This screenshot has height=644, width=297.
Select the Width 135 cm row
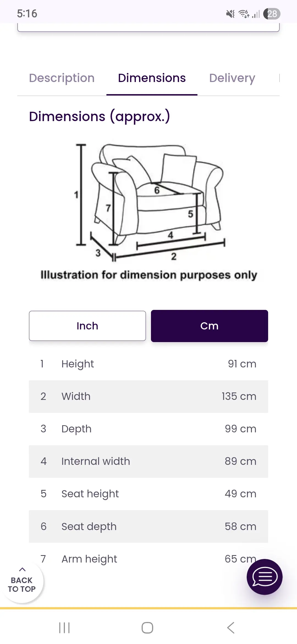coord(148,396)
